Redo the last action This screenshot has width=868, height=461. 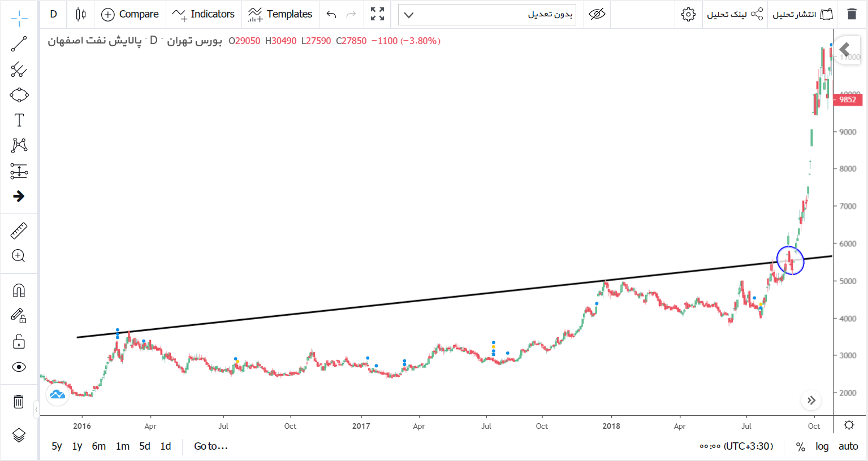click(351, 14)
